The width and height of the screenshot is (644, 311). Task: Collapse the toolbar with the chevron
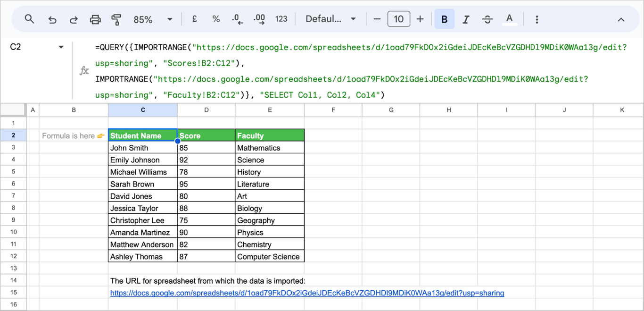621,19
